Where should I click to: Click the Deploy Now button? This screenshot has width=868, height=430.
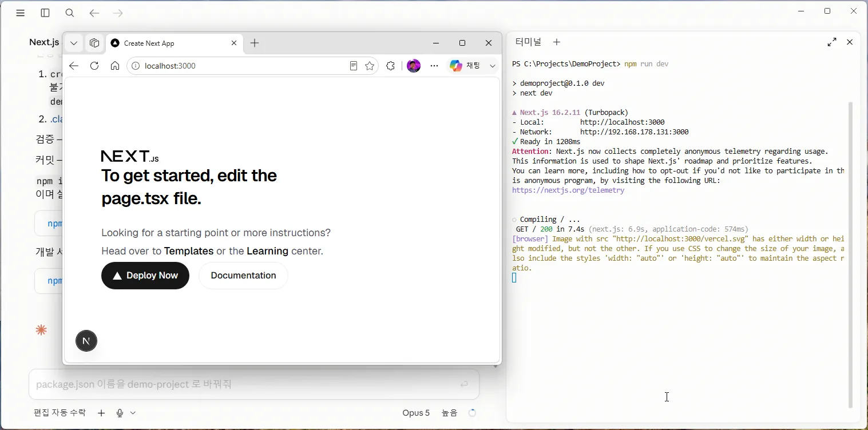coord(145,276)
